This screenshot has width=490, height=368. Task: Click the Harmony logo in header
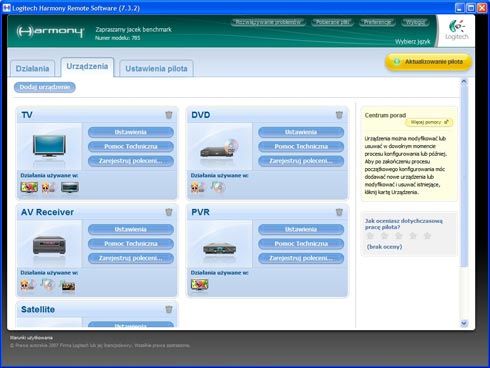pos(50,31)
